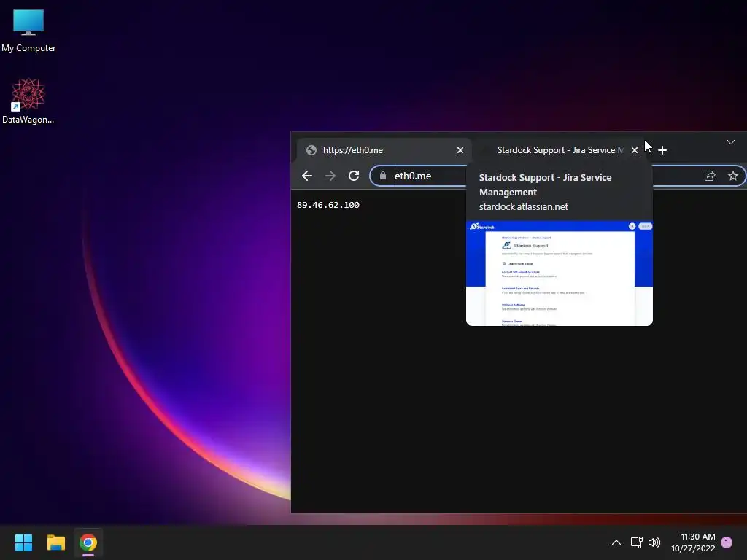Open the My Computer desktop icon
Viewport: 747px width, 560px height.
point(28,30)
